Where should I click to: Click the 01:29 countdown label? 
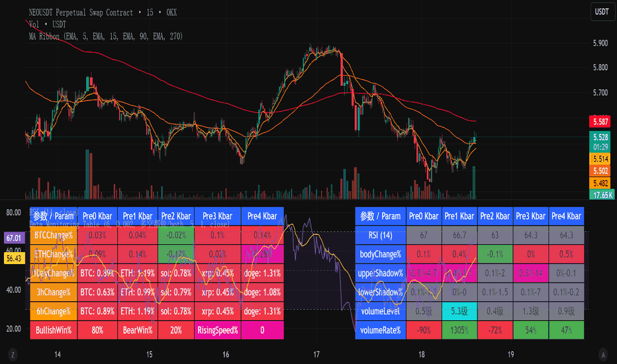pyautogui.click(x=600, y=147)
